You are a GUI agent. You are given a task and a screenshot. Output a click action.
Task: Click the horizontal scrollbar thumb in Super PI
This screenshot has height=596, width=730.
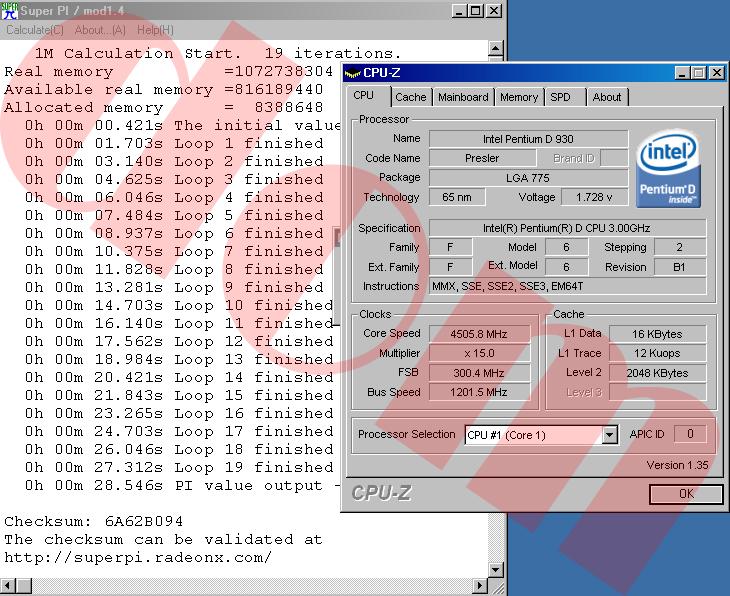pos(24,586)
